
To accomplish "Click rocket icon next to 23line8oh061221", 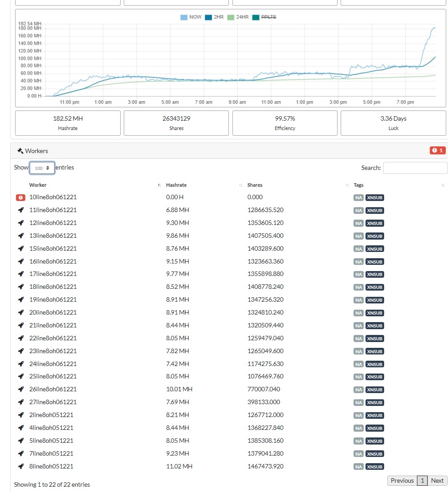I will (21, 351).
